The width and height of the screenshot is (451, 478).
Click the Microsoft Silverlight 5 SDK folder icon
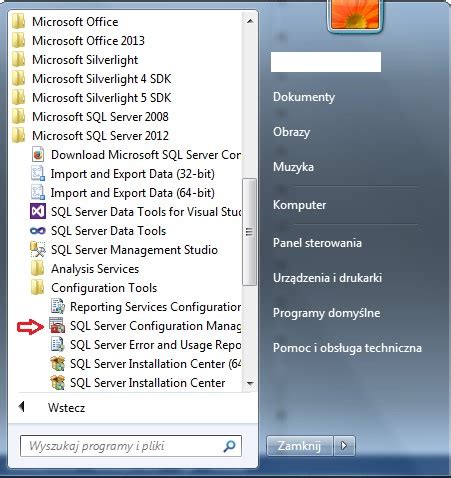click(19, 97)
